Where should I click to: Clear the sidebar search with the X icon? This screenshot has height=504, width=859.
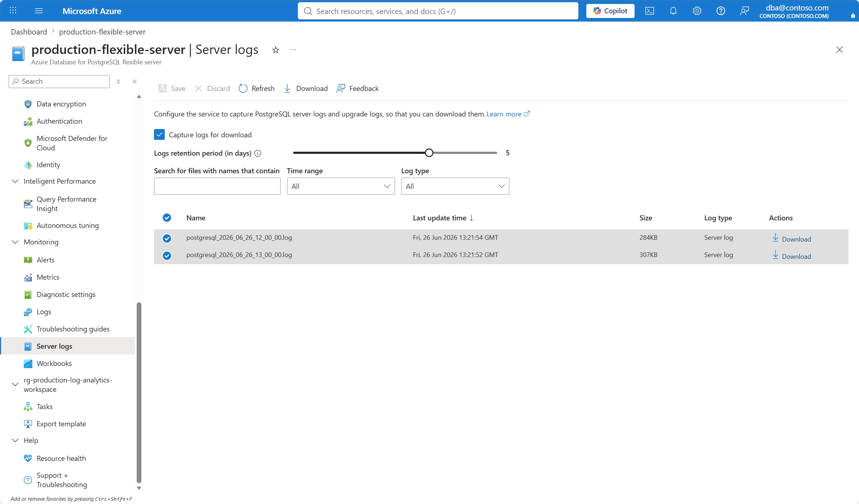click(118, 82)
